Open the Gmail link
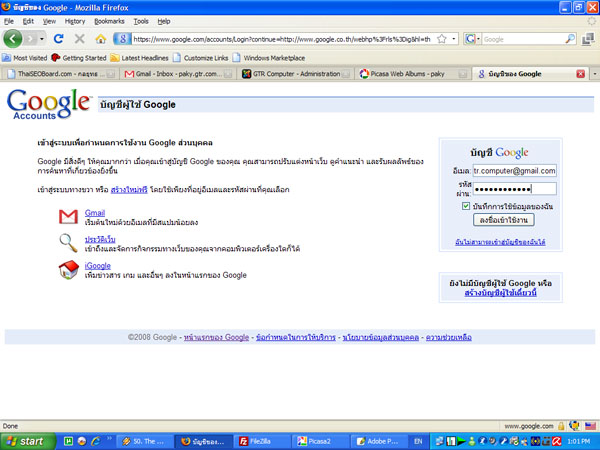 point(95,213)
